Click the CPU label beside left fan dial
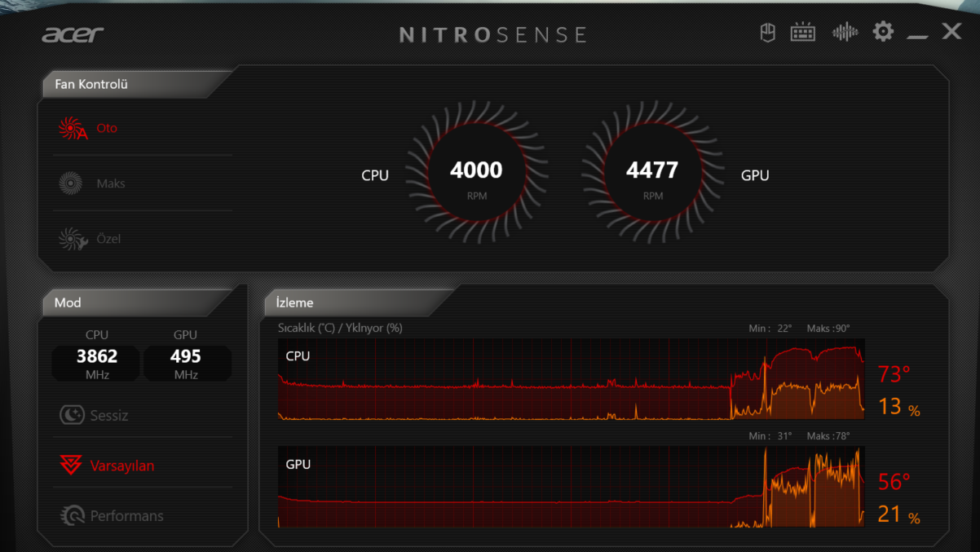The image size is (980, 552). click(x=375, y=175)
